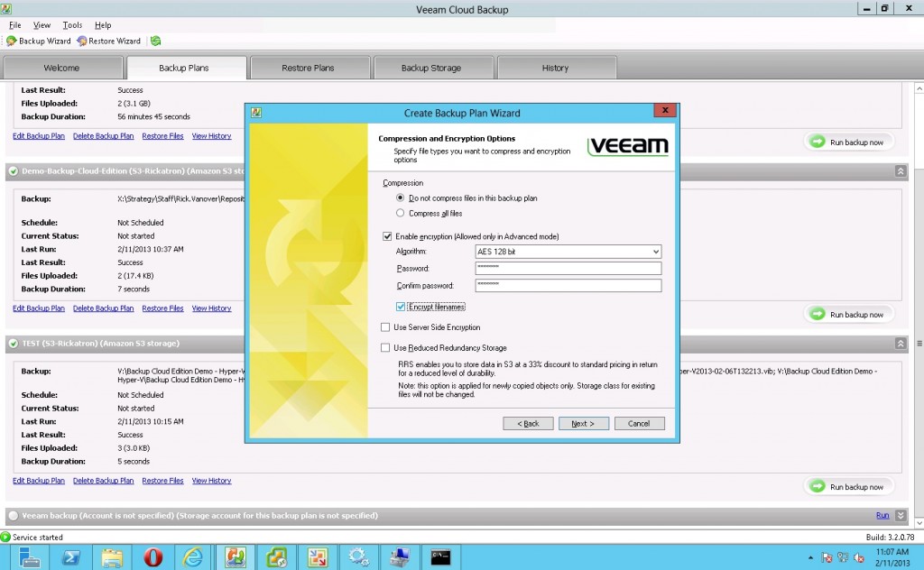Collapse the Demo-Backup-Cloud-Edition plan panel
This screenshot has height=570, width=924.
[x=901, y=171]
